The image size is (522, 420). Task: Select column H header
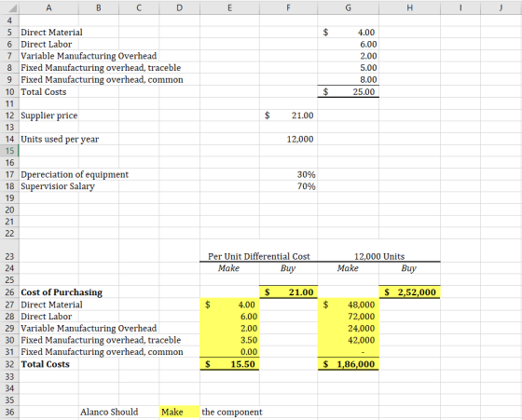click(409, 7)
